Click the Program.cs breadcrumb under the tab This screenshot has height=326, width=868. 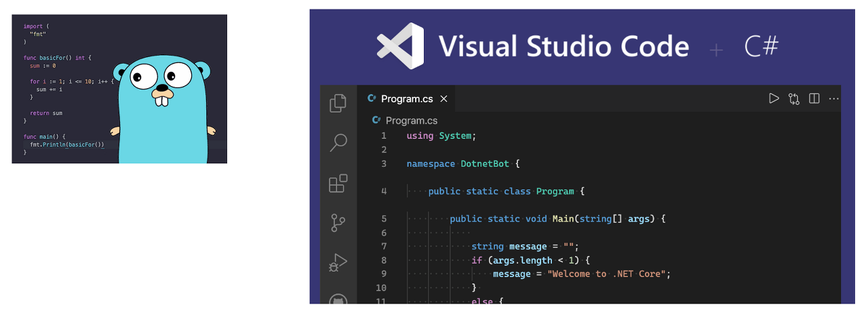click(412, 121)
